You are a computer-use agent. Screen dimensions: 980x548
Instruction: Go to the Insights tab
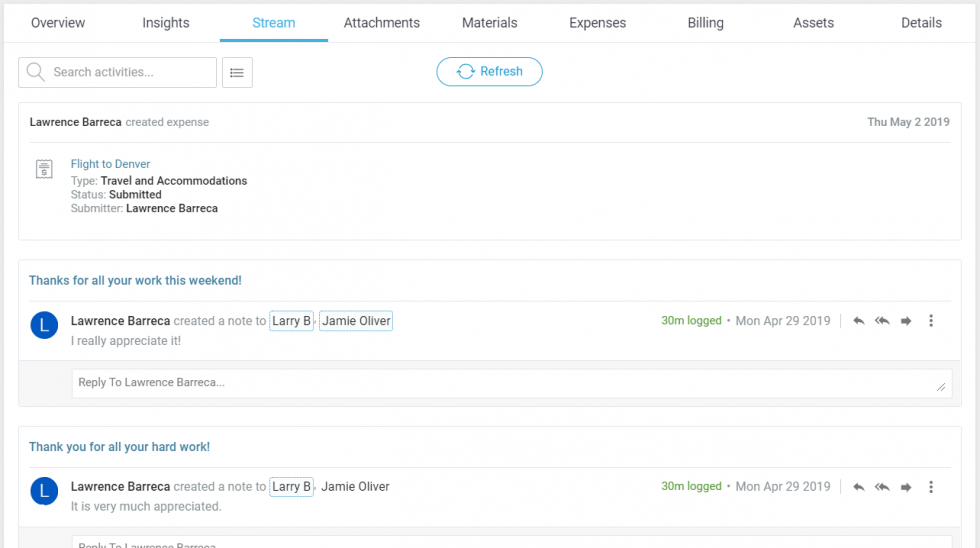tap(166, 22)
